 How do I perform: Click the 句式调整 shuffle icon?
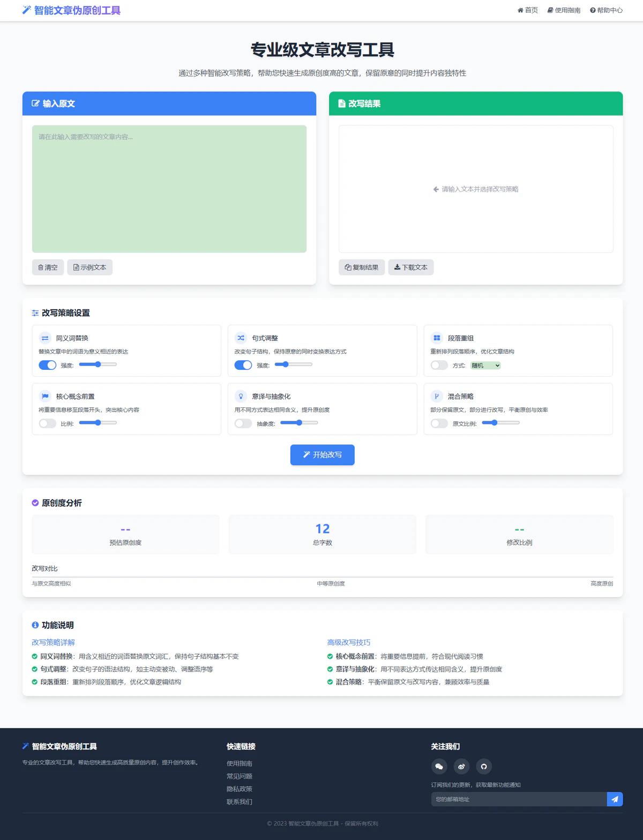pos(241,338)
